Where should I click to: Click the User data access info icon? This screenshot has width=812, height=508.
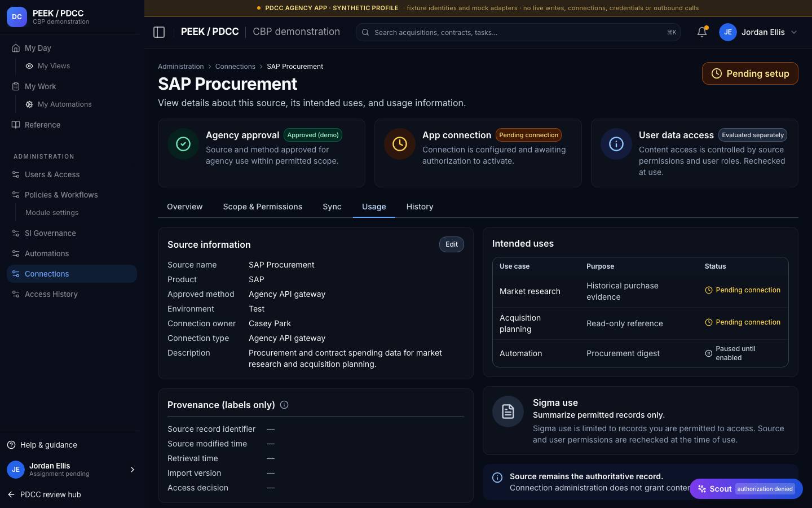(616, 144)
